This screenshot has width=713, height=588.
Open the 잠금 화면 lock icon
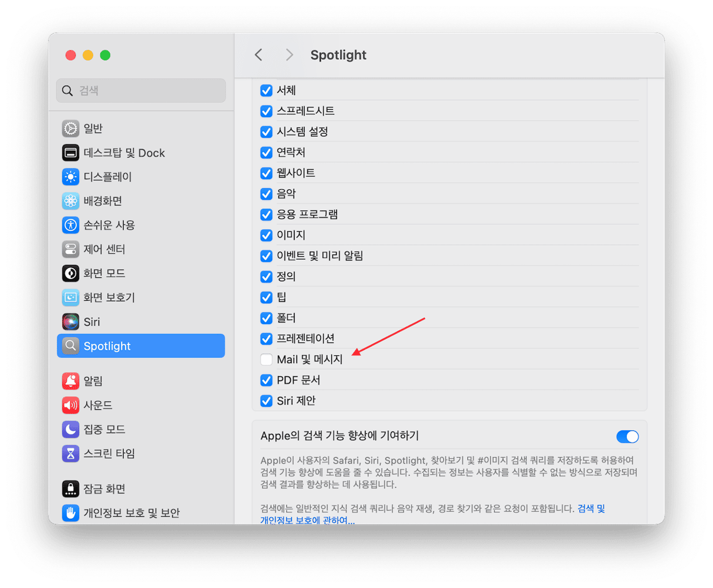coord(70,488)
